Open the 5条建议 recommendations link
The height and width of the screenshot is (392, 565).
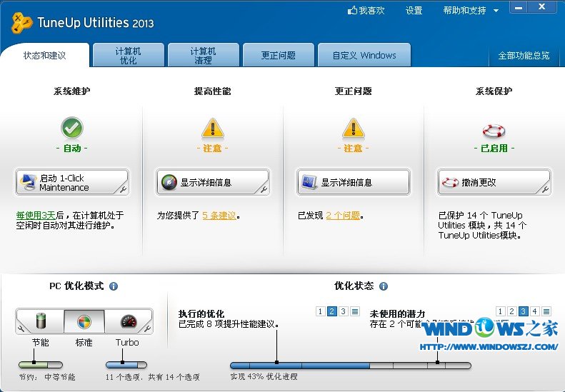(x=219, y=215)
